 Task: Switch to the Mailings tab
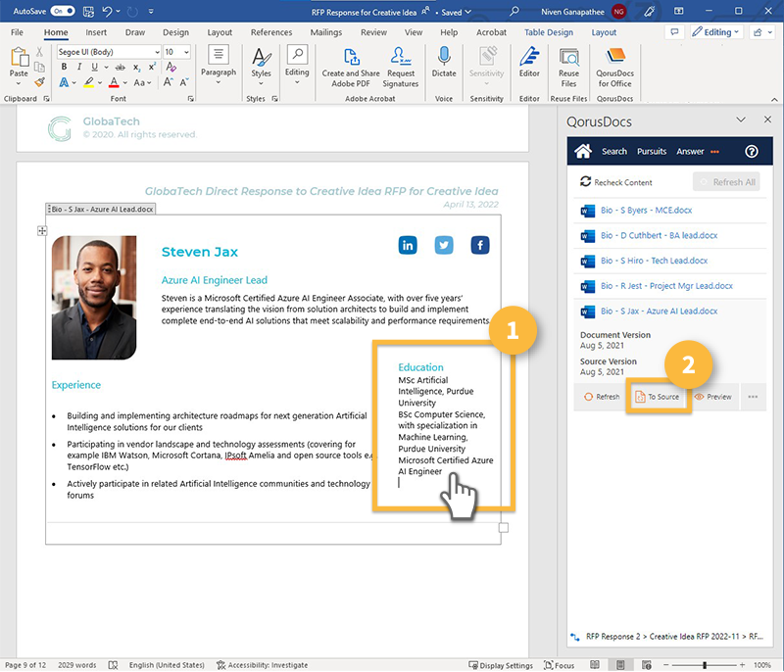pos(326,32)
